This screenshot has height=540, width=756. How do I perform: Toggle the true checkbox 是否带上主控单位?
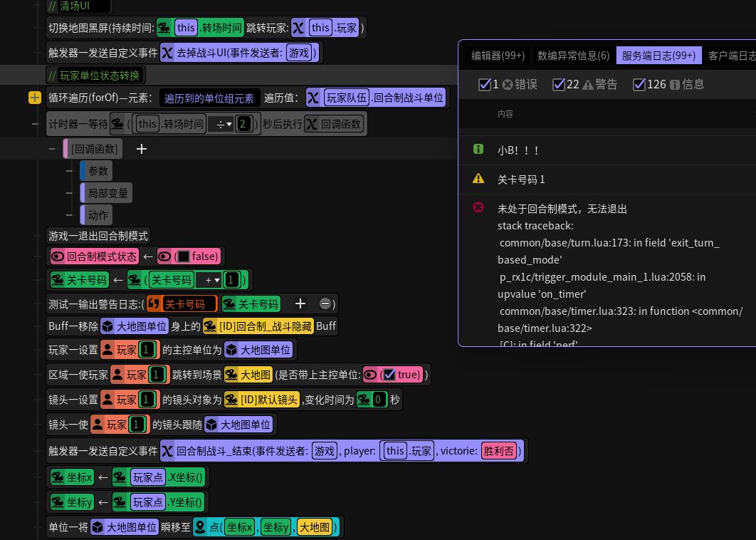389,375
